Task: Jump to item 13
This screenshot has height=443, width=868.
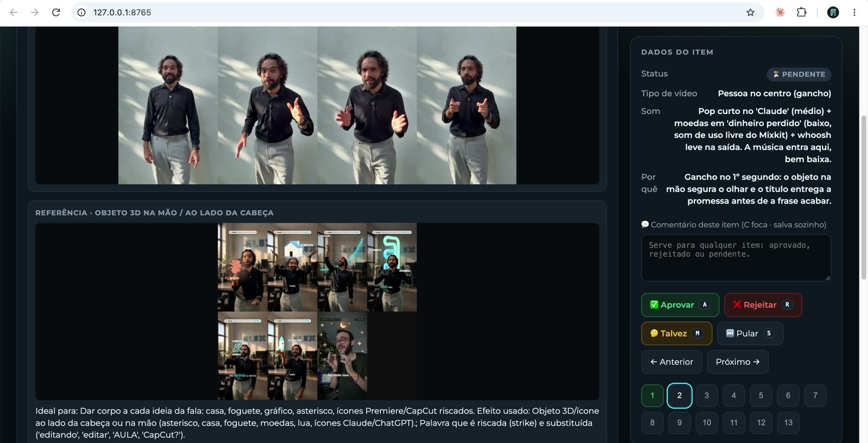Action: click(788, 423)
